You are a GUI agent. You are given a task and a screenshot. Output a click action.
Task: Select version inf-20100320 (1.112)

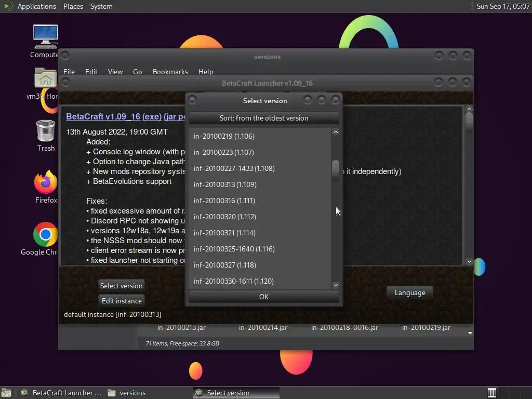click(260, 217)
